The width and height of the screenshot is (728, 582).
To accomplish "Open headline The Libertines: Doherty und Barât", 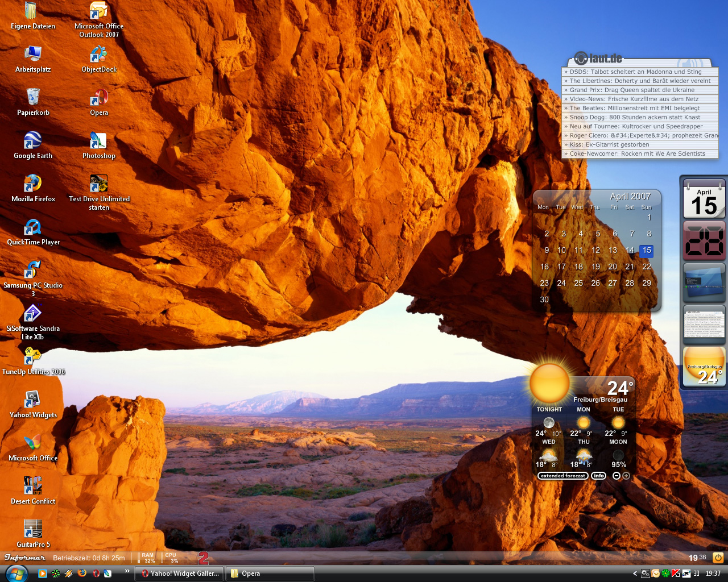I will [640, 81].
